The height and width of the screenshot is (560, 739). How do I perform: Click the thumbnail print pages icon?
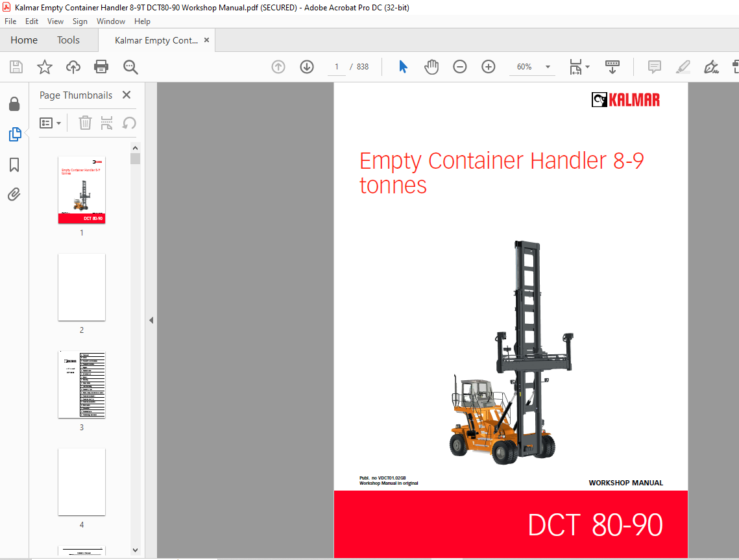[107, 123]
